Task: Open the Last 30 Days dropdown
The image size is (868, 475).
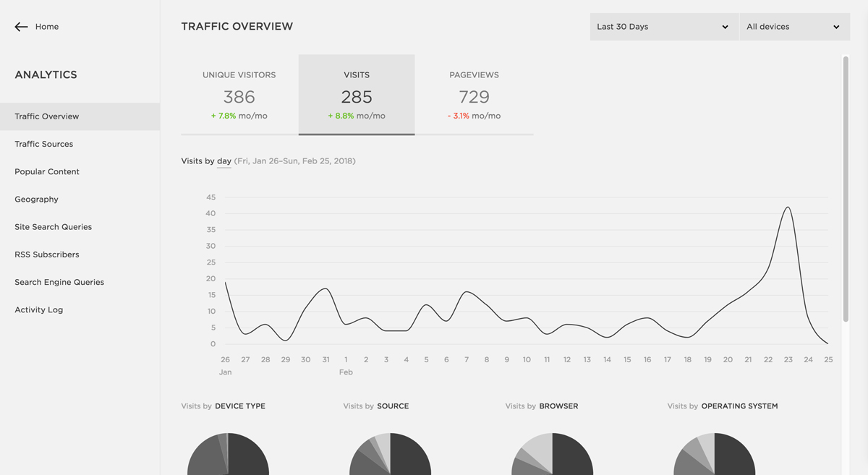Action: 664,27
